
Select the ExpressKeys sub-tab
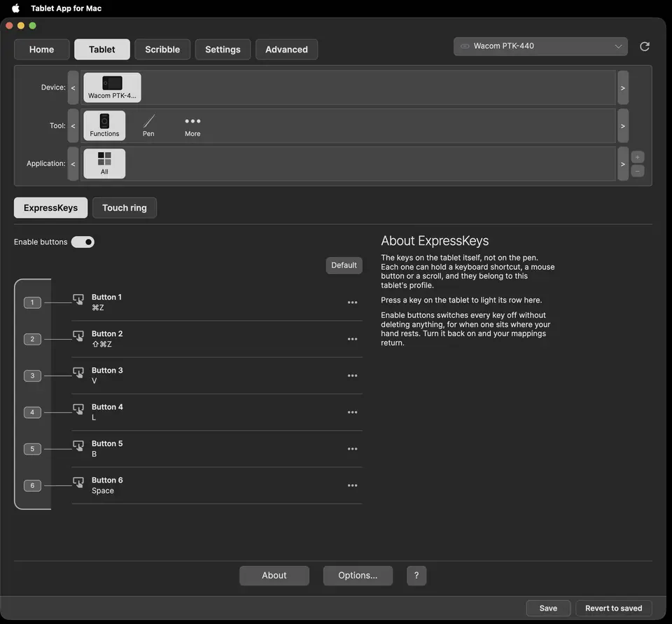pos(50,207)
